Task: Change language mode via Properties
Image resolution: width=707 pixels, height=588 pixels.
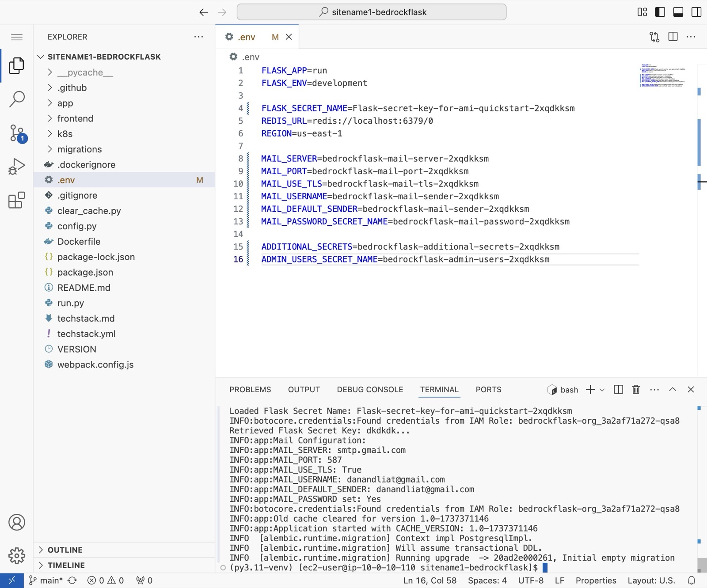Action: click(596, 580)
